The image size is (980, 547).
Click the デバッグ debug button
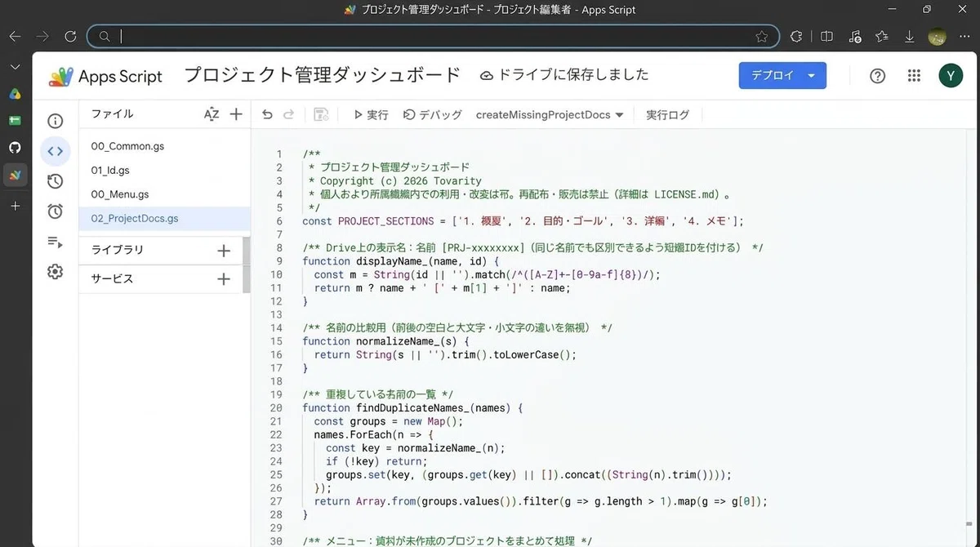click(433, 115)
